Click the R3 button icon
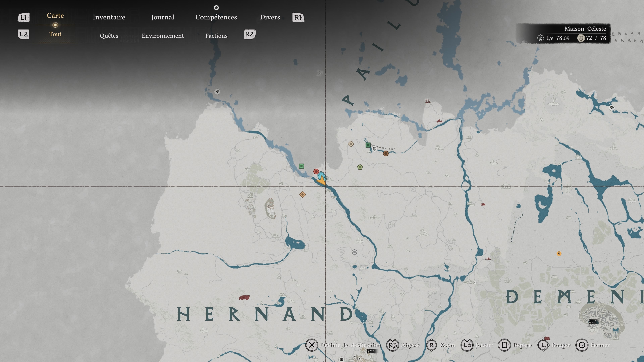Image resolution: width=644 pixels, height=362 pixels. [x=392, y=345]
